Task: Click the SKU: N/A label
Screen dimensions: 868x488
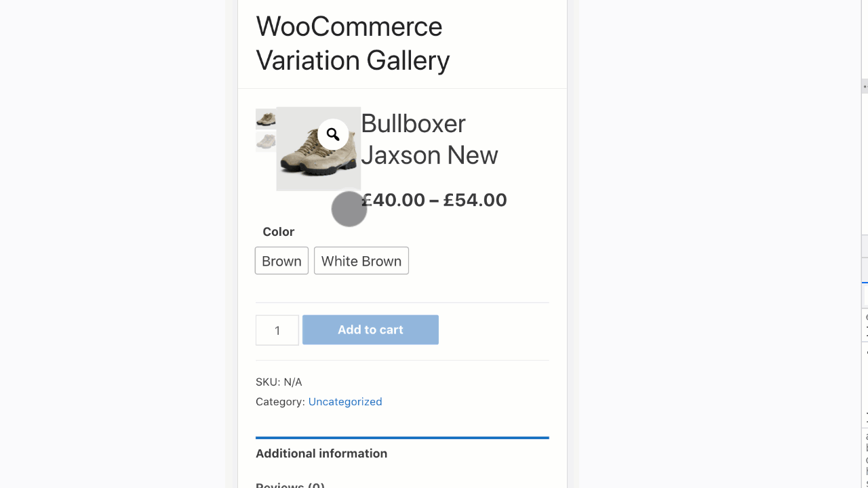Action: tap(279, 382)
